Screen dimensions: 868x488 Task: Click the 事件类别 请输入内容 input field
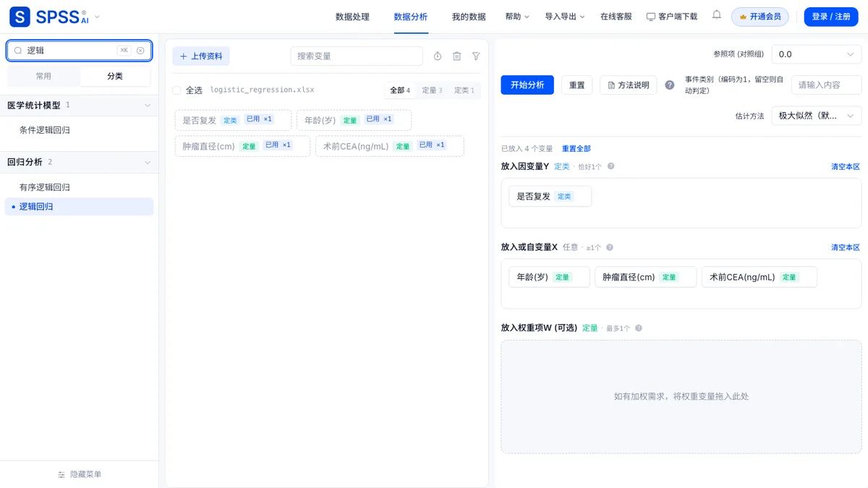pos(826,85)
